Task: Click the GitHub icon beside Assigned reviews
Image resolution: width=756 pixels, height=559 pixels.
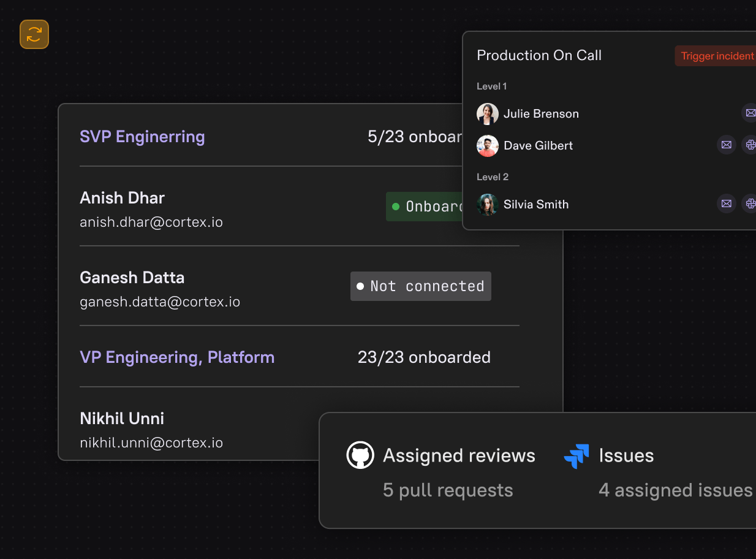Action: click(360, 456)
